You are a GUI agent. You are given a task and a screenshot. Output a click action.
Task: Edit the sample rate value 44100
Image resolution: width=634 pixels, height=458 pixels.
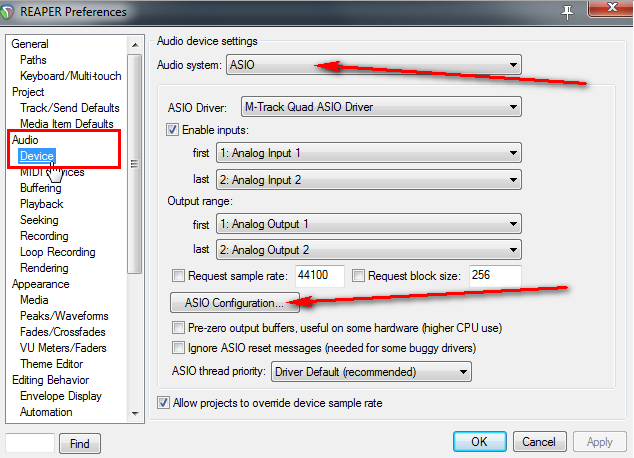[319, 276]
